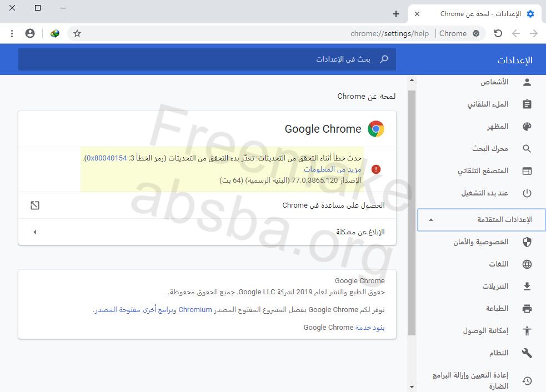Close the Chrome settings tab
546x392 pixels.
(417, 14)
